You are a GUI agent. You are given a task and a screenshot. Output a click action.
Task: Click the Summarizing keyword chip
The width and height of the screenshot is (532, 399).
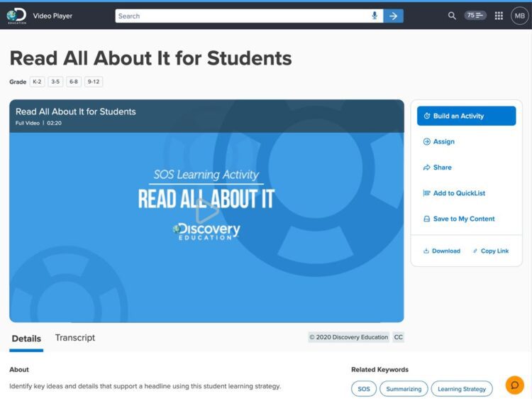404,389
